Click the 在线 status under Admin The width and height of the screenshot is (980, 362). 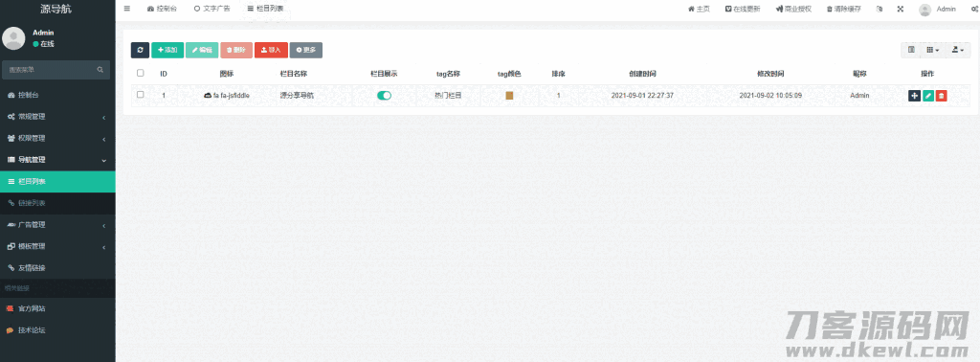(x=44, y=44)
